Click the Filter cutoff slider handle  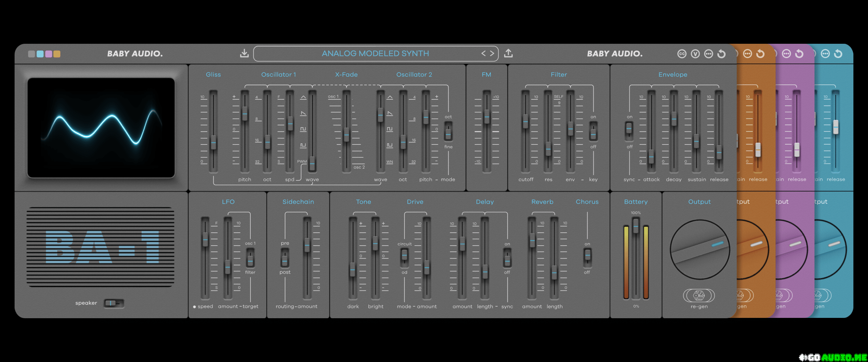pos(526,122)
